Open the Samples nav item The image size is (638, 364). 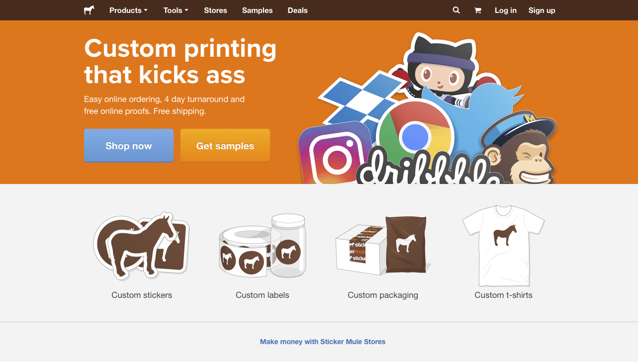tap(258, 10)
